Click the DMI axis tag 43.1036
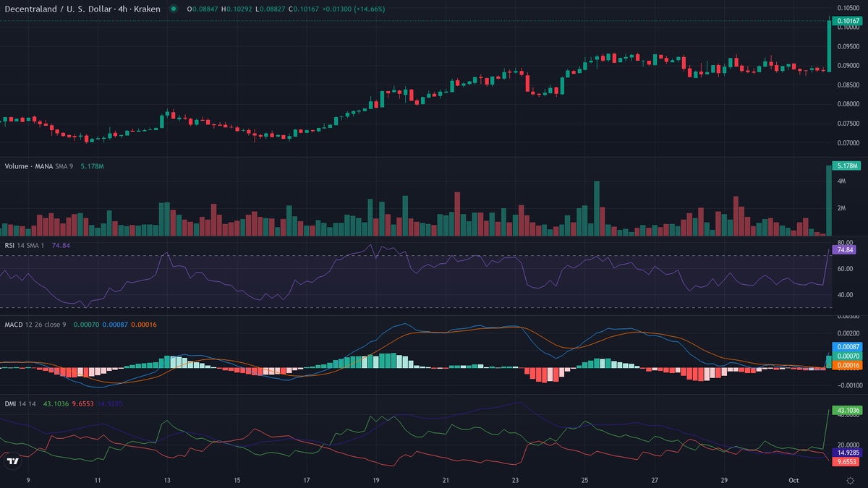 pyautogui.click(x=848, y=410)
